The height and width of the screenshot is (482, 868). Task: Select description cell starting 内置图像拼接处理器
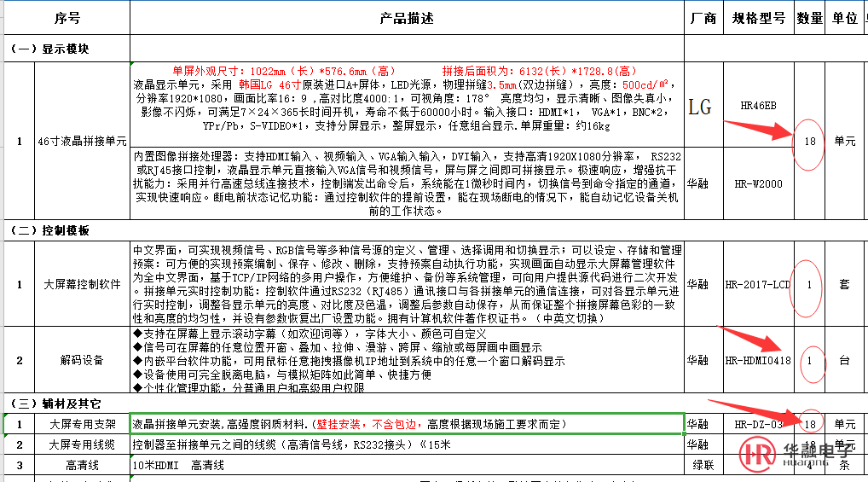pos(407,183)
